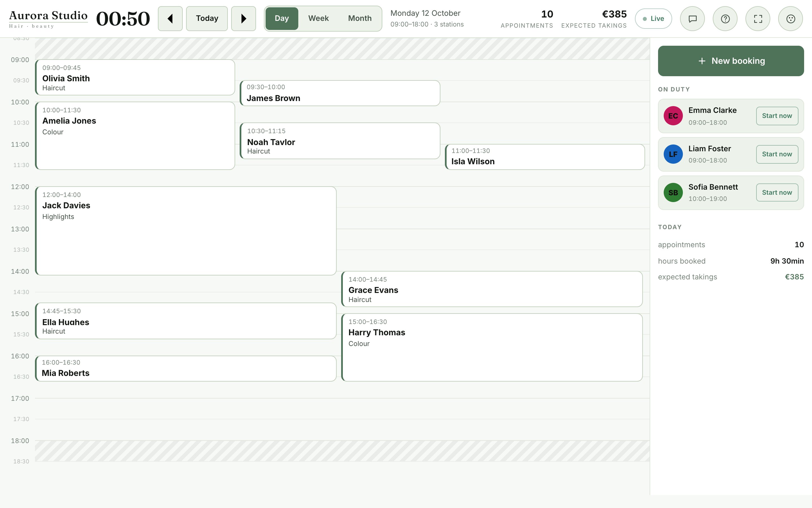Screen dimensions: 812x508
Task: Start now for Liam Foster
Action: tap(777, 154)
